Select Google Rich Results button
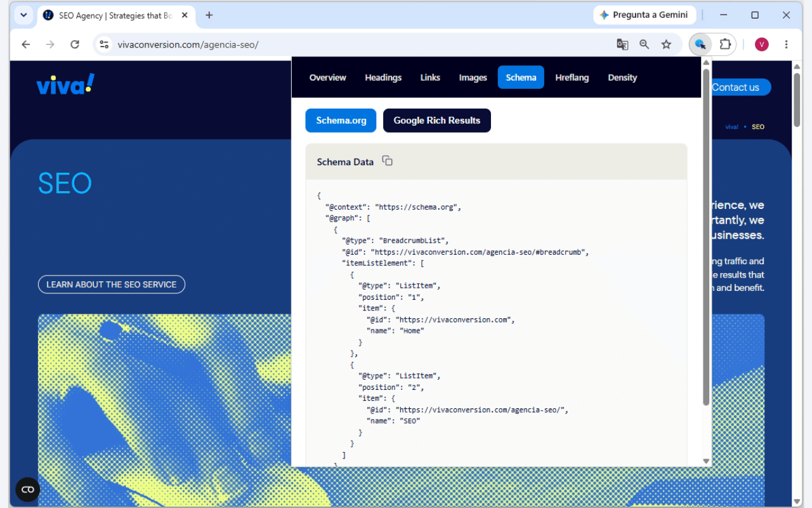This screenshot has width=812, height=508. point(437,121)
